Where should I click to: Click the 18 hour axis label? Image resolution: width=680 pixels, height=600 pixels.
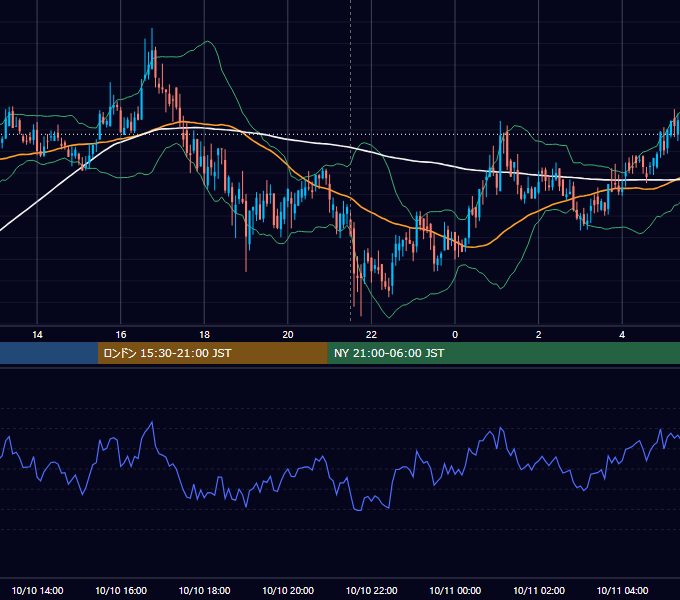coord(204,335)
